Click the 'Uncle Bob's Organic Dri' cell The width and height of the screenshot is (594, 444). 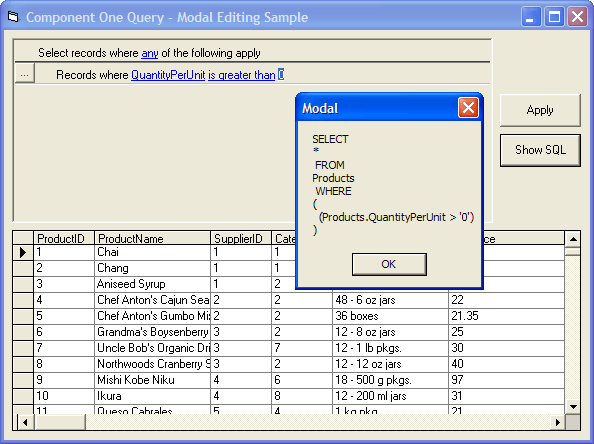[152, 348]
